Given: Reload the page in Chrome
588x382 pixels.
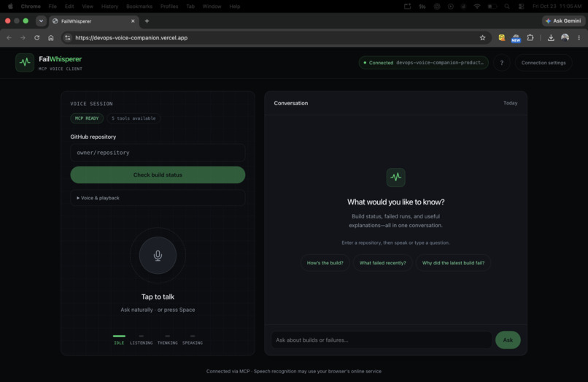Looking at the screenshot, I should (x=36, y=37).
